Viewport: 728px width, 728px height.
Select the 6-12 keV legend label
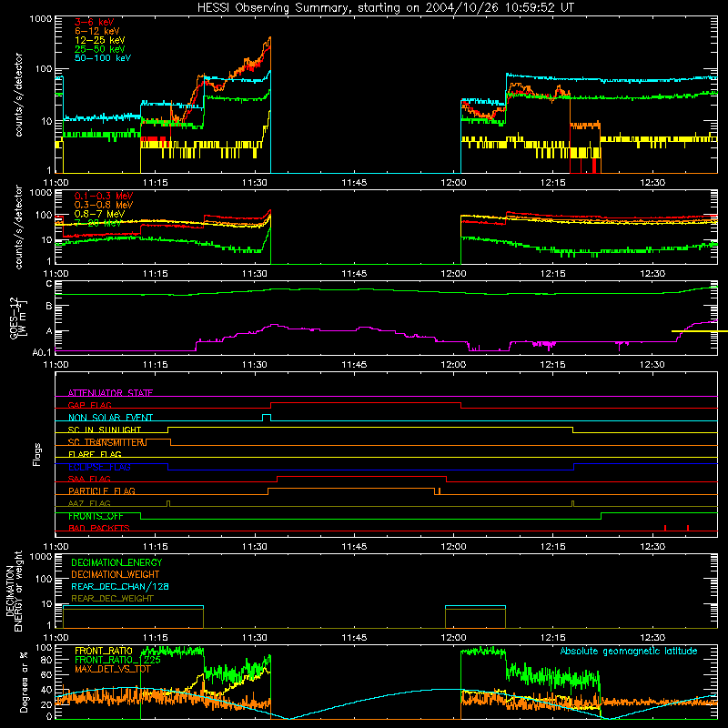[x=97, y=31]
